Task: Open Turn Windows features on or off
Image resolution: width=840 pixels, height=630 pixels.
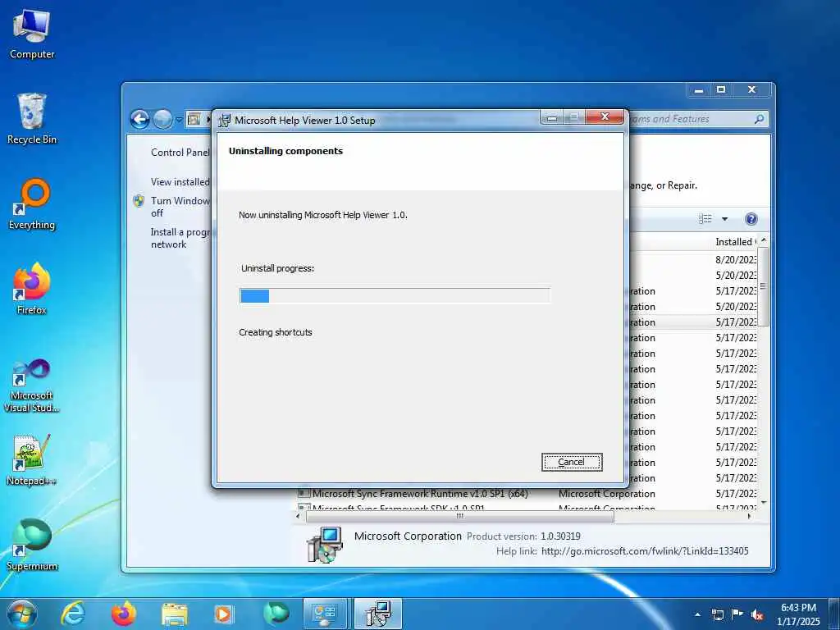Action: [180, 207]
